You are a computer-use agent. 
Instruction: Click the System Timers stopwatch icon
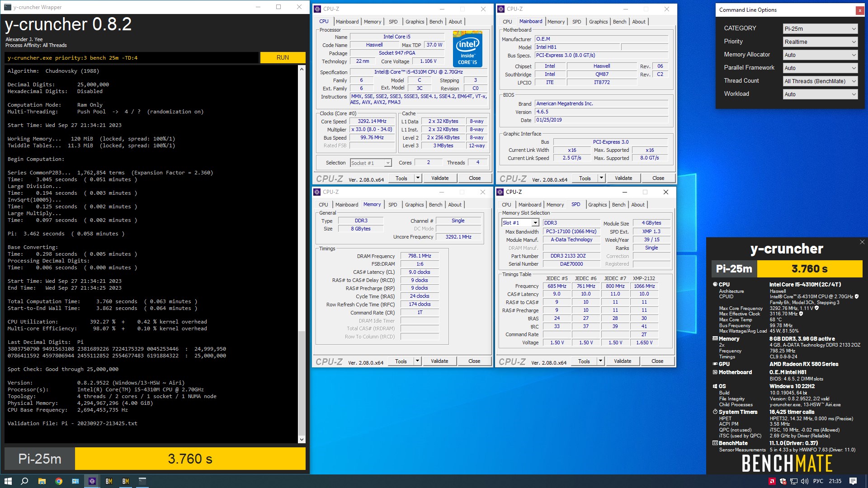tap(715, 412)
